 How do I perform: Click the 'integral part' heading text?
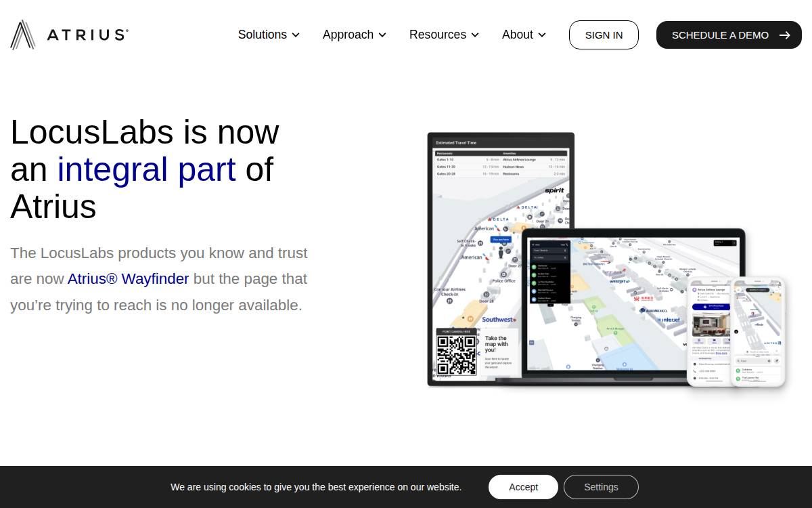[146, 169]
